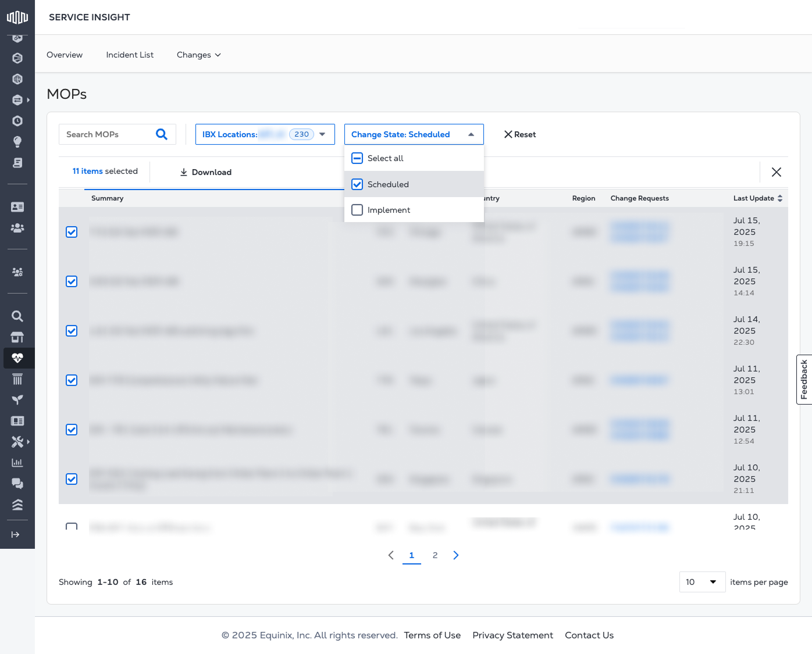This screenshot has width=812, height=654.
Task: Open the cube hexagon sidebar icon
Action: (x=17, y=58)
